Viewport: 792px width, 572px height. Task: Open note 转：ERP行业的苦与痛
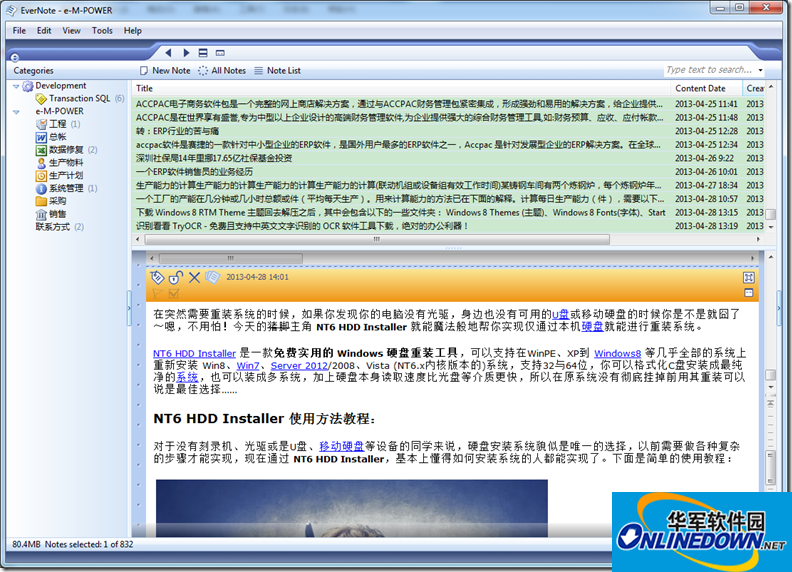click(x=177, y=131)
